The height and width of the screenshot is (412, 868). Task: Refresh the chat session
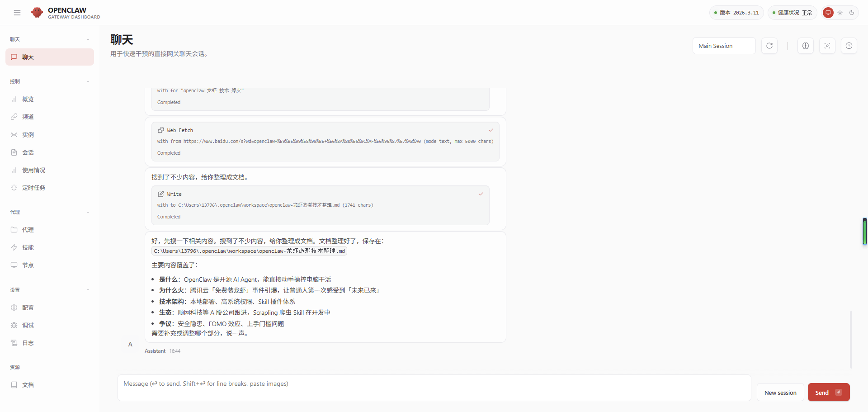[769, 46]
